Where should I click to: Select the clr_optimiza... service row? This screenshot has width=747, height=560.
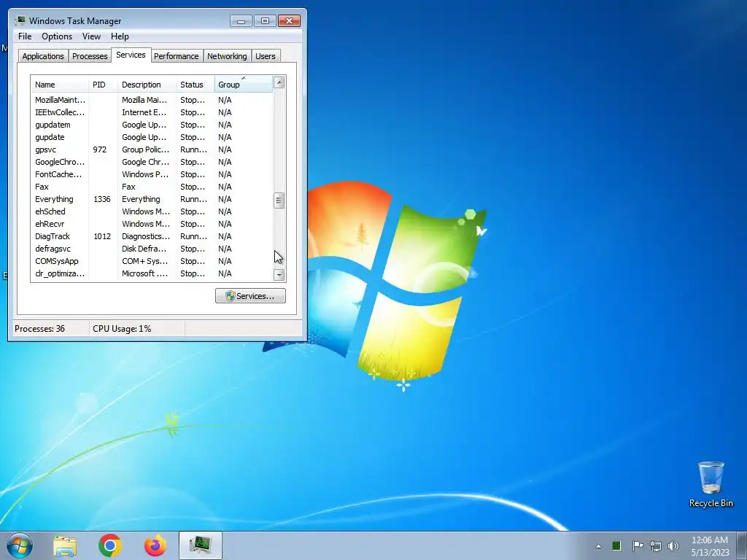152,273
